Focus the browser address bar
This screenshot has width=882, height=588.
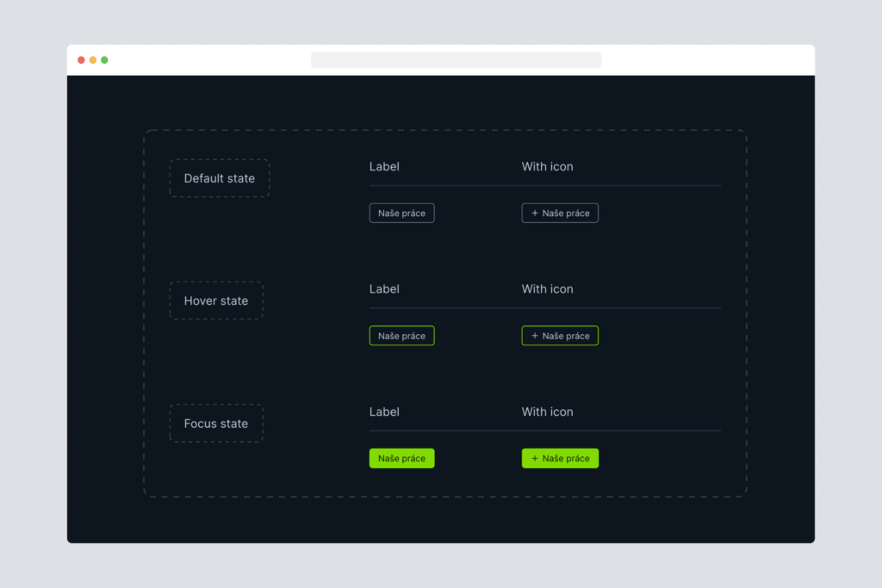[456, 60]
